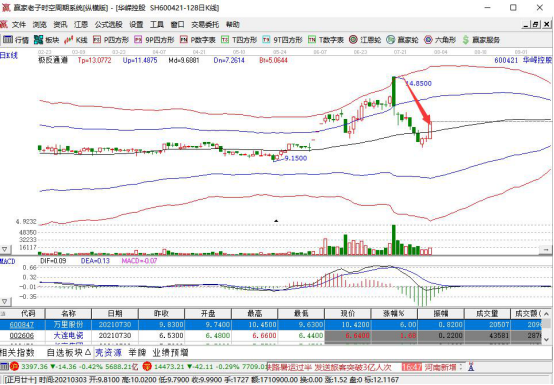Open 赢家服务 dollar-sign service icon
This screenshot has width=554, height=385.
[466, 40]
